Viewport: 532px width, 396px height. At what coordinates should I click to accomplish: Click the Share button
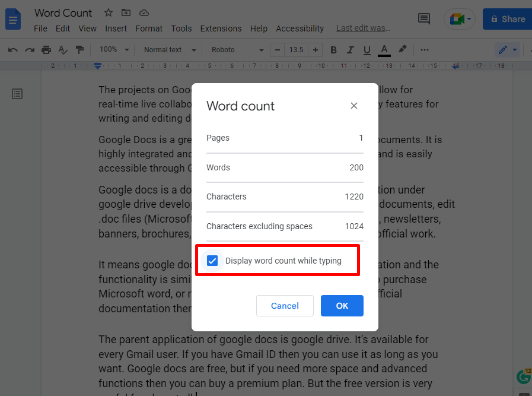[508, 19]
